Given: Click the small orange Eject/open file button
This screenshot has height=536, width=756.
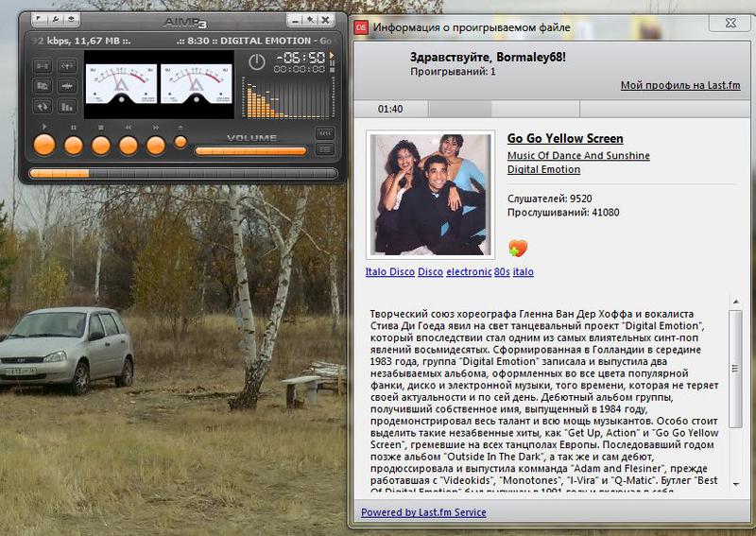Looking at the screenshot, I should (x=180, y=142).
